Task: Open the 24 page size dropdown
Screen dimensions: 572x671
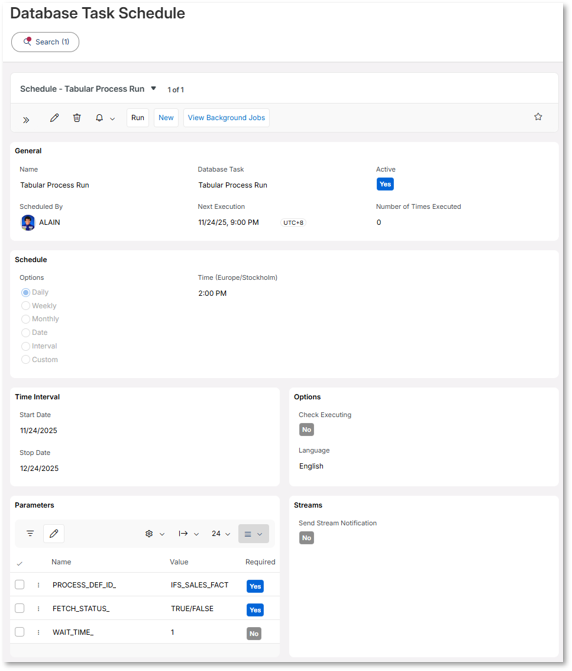Action: (221, 534)
